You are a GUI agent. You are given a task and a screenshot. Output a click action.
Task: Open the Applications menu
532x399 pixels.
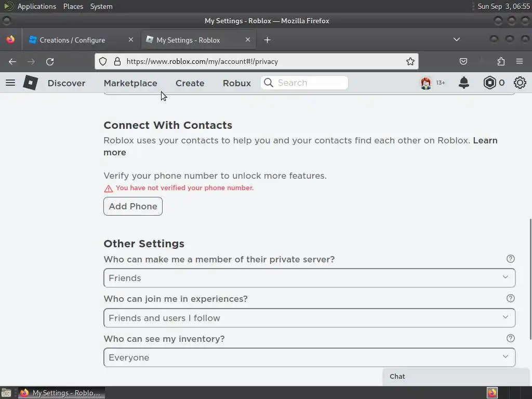click(x=37, y=6)
